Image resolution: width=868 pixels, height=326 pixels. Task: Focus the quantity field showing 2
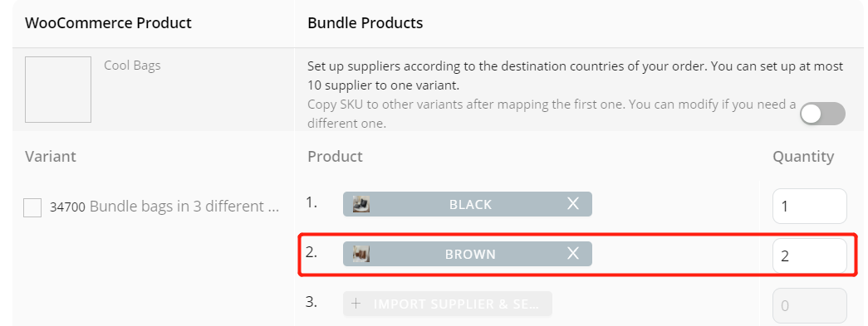(x=809, y=255)
